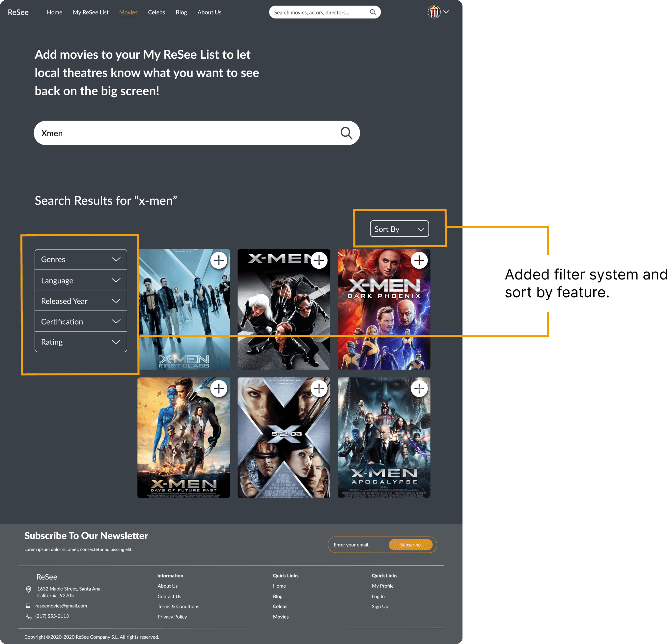Add the first X-Men movie via plus icon
672x644 pixels.
[319, 260]
